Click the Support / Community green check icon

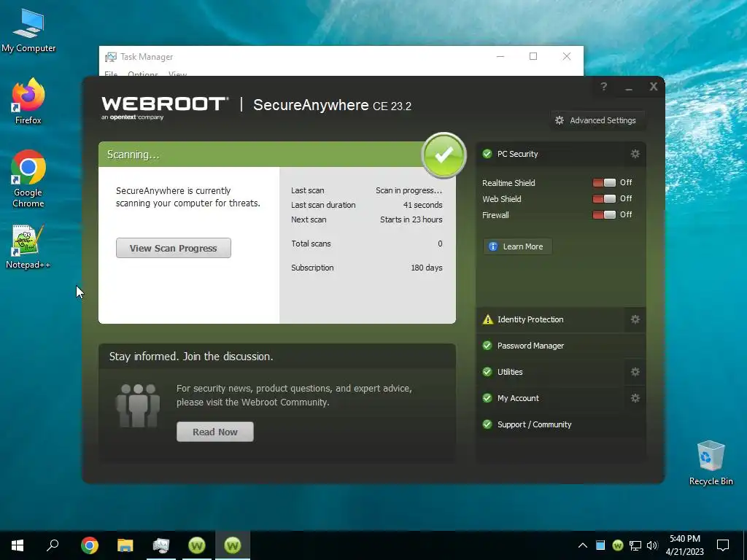487,424
